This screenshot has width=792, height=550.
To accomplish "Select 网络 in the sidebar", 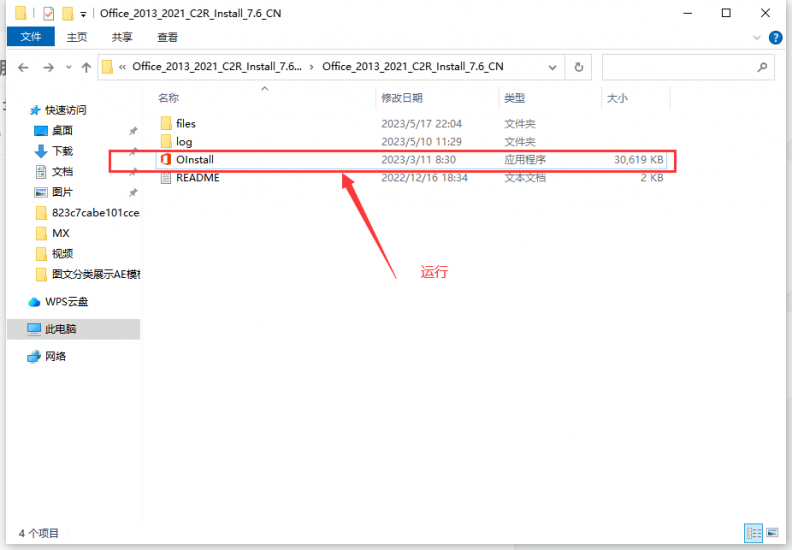I will (x=55, y=357).
